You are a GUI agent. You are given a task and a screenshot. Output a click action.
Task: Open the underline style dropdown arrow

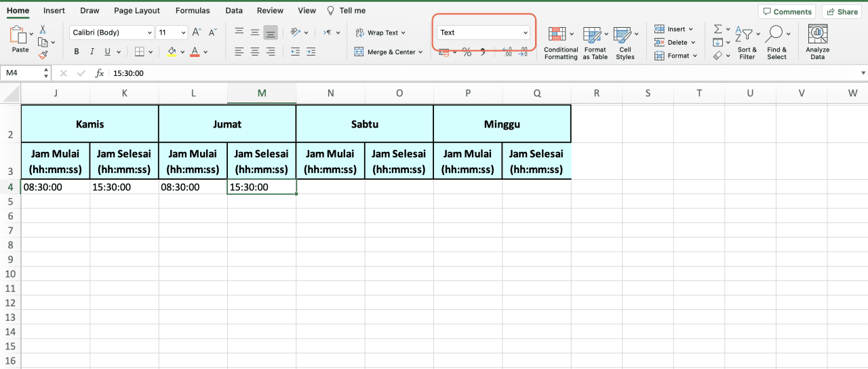click(x=119, y=52)
